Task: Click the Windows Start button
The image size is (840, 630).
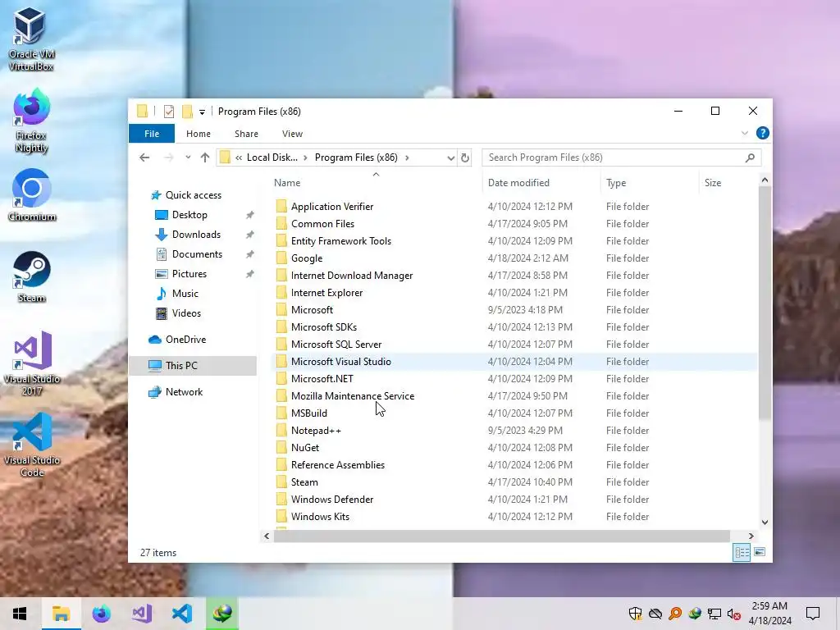Action: pos(20,614)
